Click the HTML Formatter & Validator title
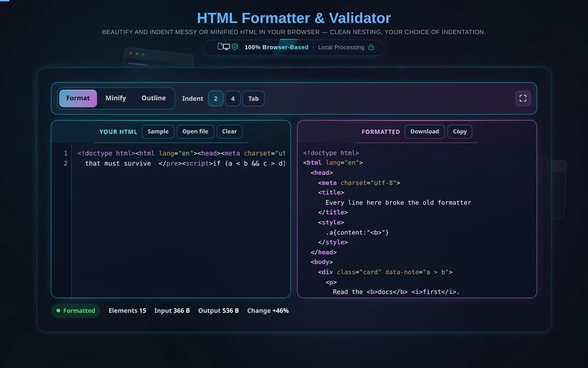 click(294, 18)
